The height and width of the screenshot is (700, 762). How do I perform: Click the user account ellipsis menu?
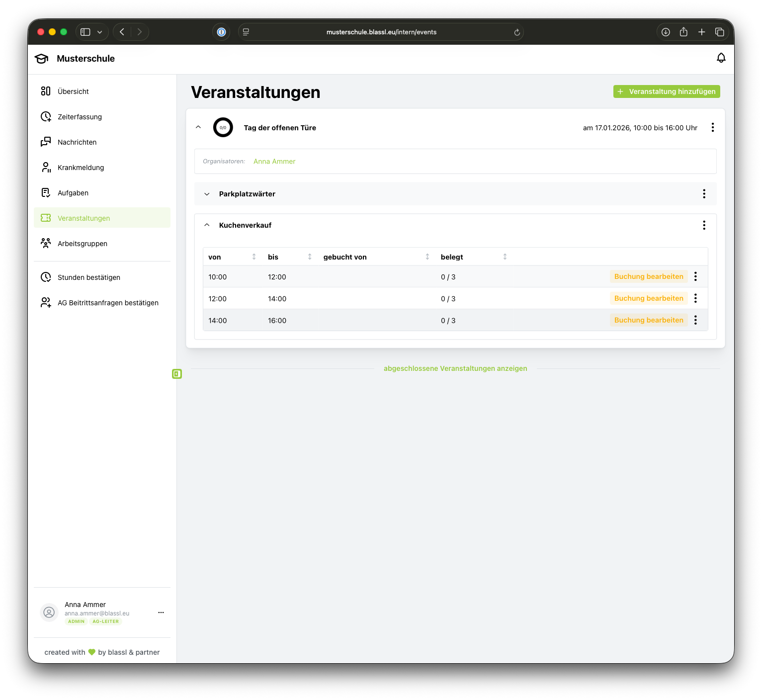(x=161, y=612)
